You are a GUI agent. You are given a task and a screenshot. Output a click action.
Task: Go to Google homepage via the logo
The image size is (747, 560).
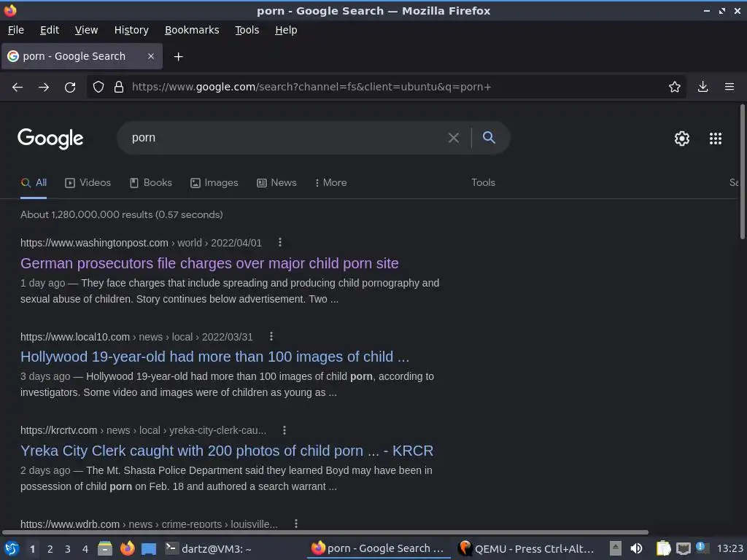(50, 139)
